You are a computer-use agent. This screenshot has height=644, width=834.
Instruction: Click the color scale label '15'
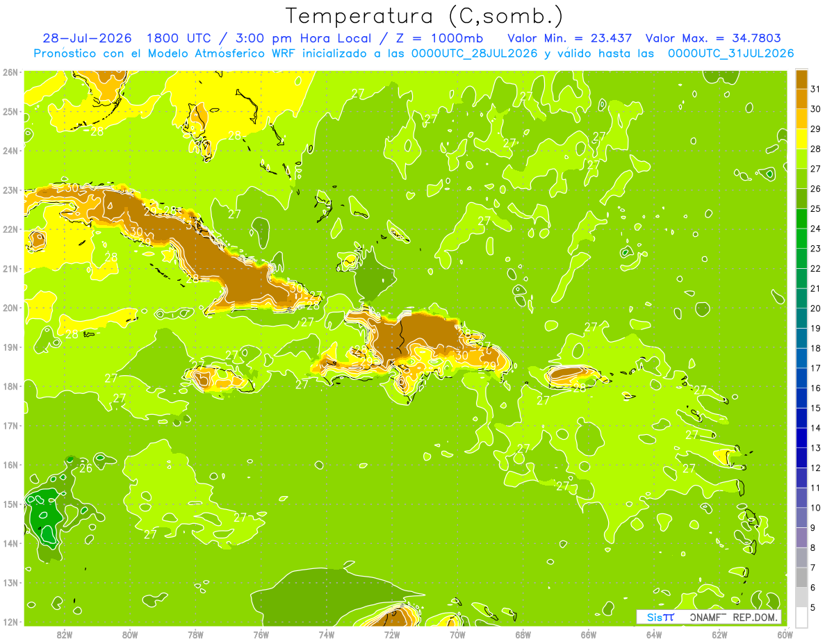[x=815, y=408]
